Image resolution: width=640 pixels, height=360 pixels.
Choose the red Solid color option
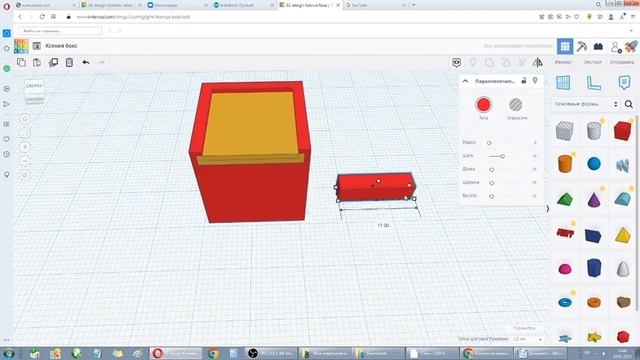(x=483, y=105)
